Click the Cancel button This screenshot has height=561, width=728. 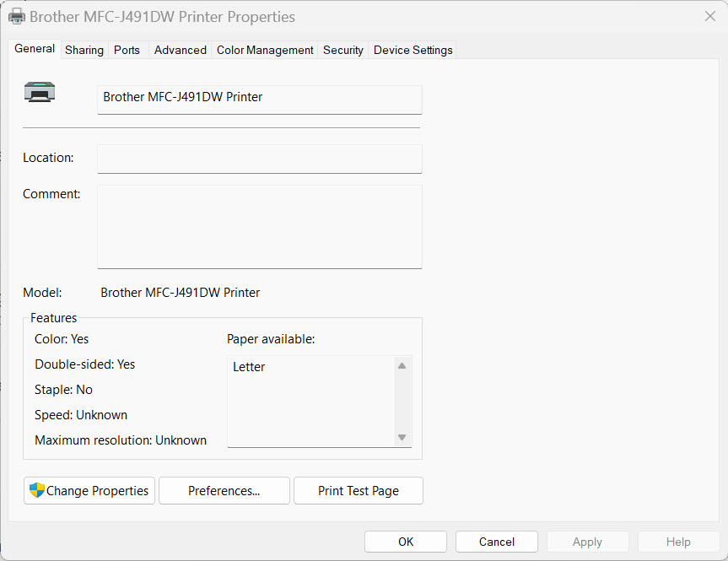(497, 542)
